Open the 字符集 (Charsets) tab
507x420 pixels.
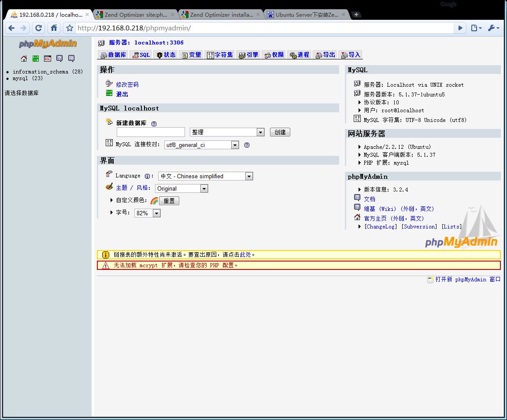point(220,55)
